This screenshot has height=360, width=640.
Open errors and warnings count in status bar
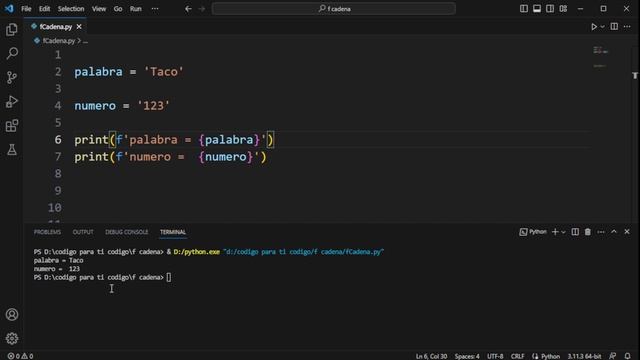point(20,356)
